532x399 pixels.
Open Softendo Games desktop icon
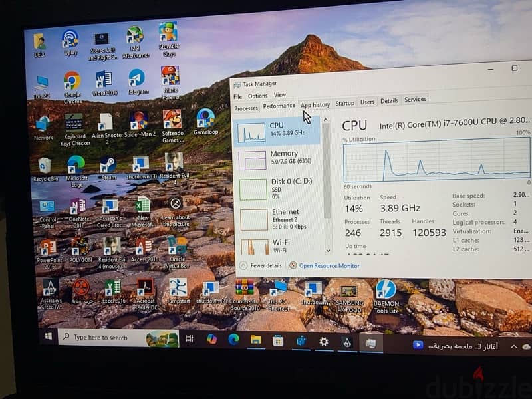point(172,126)
